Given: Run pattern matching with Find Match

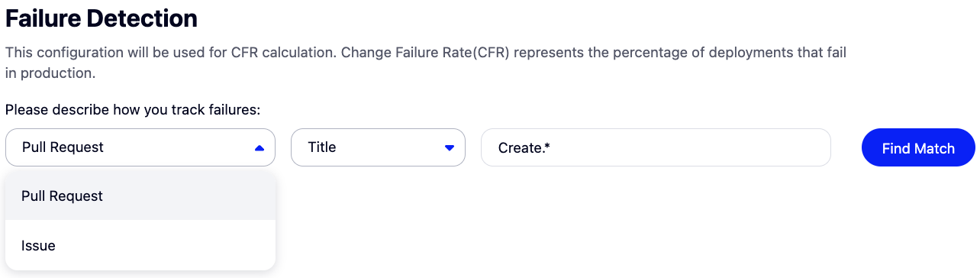Looking at the screenshot, I should [x=918, y=148].
